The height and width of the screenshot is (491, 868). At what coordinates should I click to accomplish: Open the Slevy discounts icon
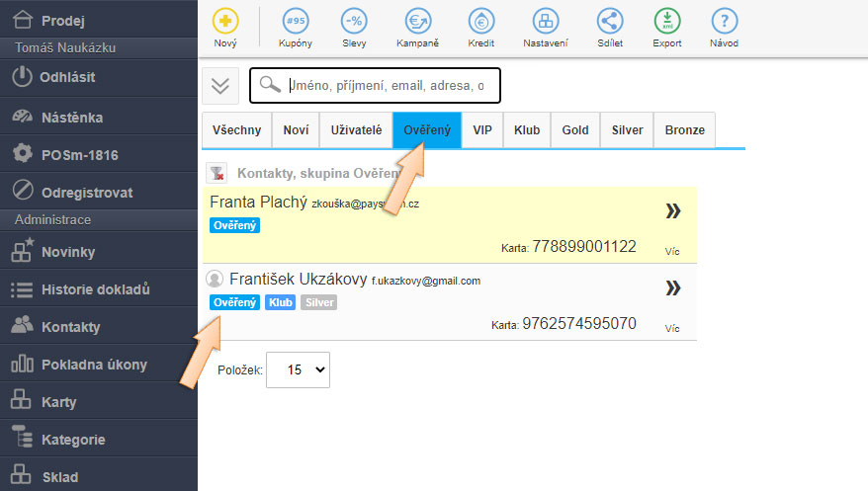(353, 21)
